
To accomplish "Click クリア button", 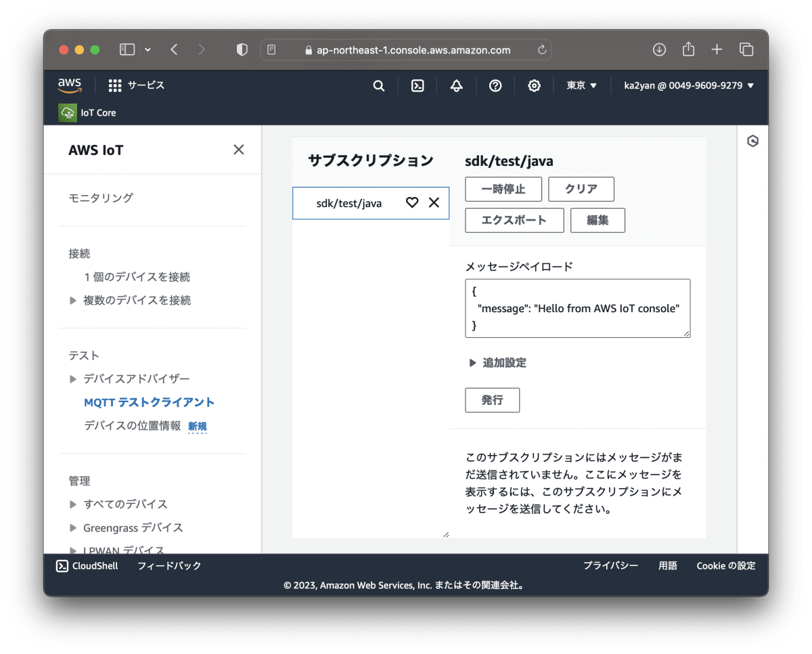I will tap(581, 189).
